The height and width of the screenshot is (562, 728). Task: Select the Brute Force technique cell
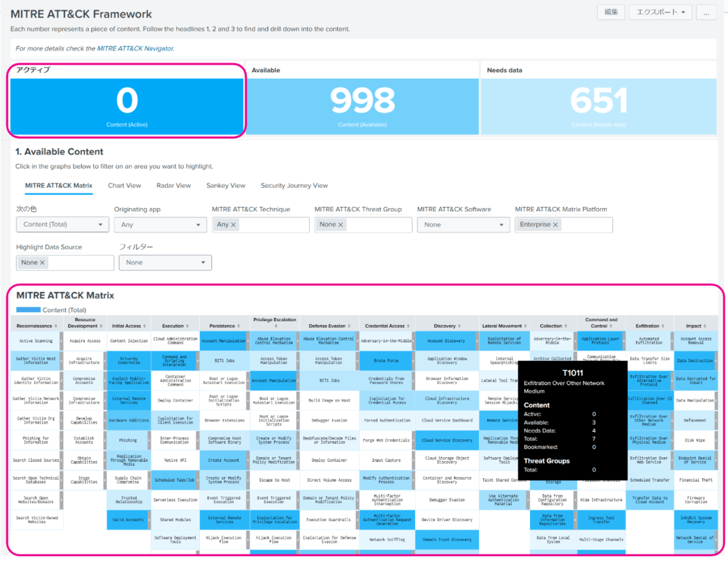[386, 361]
